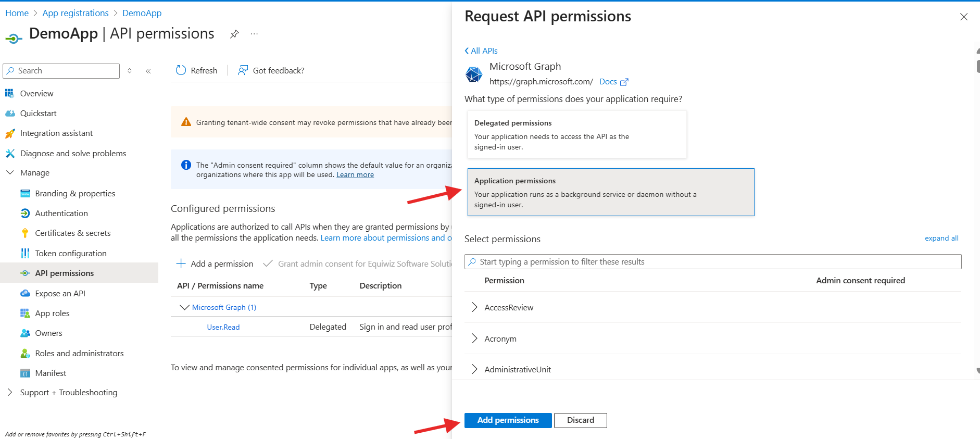Viewport: 980px width, 439px height.
Task: Select the App roles sidebar icon
Action: (25, 313)
